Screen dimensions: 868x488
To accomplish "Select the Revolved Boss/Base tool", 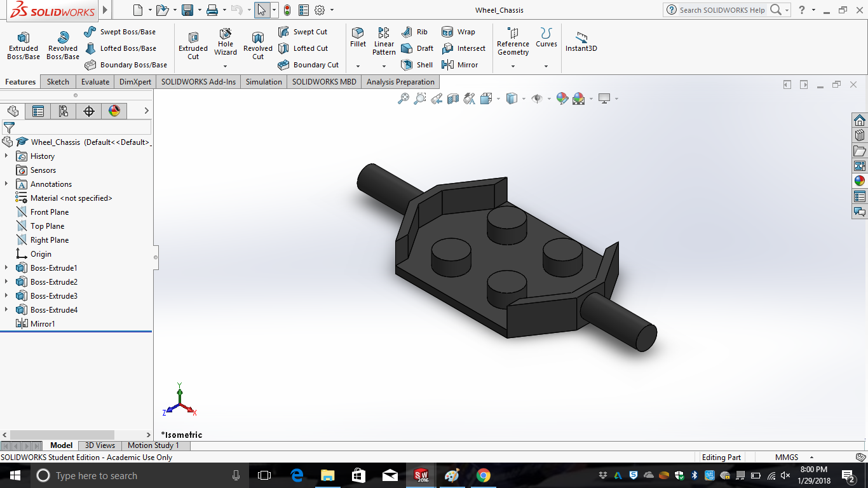I will pos(63,46).
